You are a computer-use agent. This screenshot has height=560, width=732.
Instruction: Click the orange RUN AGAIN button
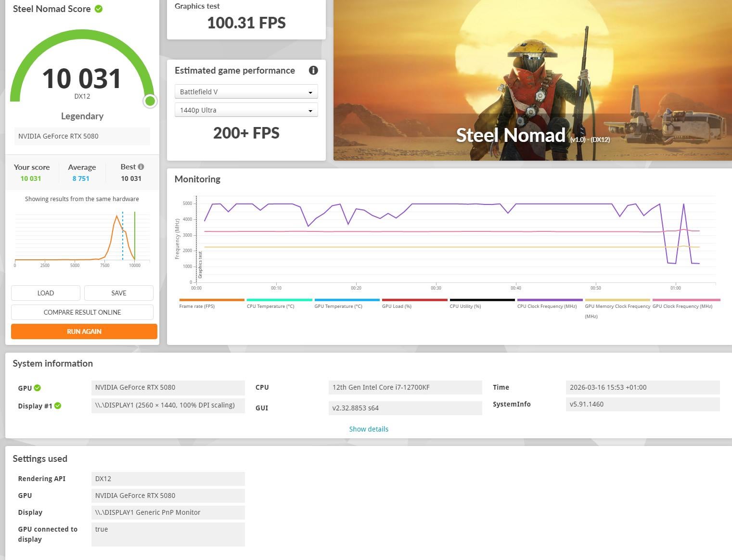pyautogui.click(x=84, y=331)
